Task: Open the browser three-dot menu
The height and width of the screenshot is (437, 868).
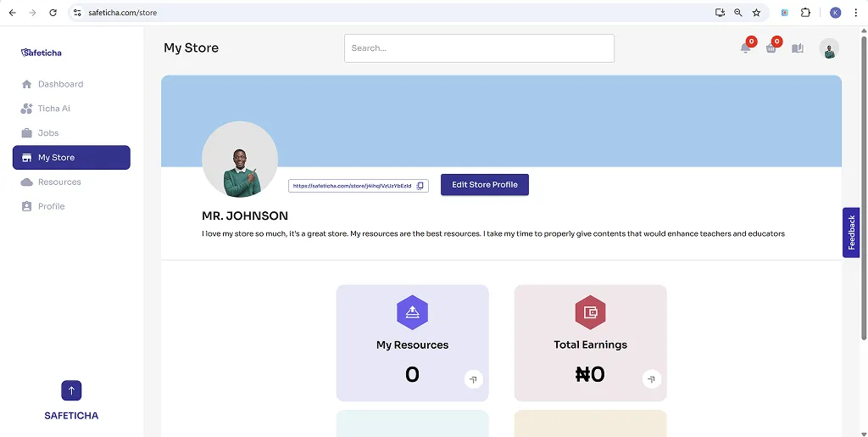Action: click(855, 13)
